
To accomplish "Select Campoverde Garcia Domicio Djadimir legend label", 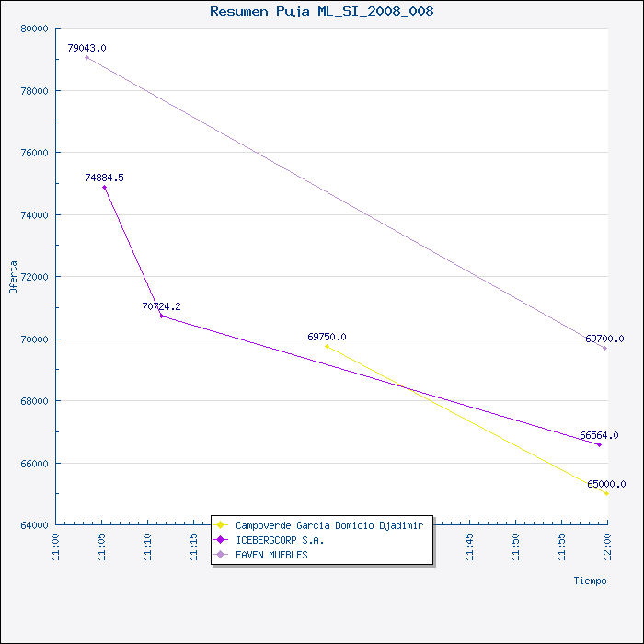I will 329,525.
